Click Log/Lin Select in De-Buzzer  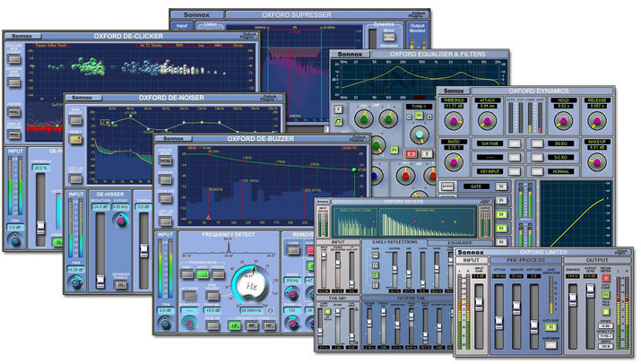click(165, 221)
